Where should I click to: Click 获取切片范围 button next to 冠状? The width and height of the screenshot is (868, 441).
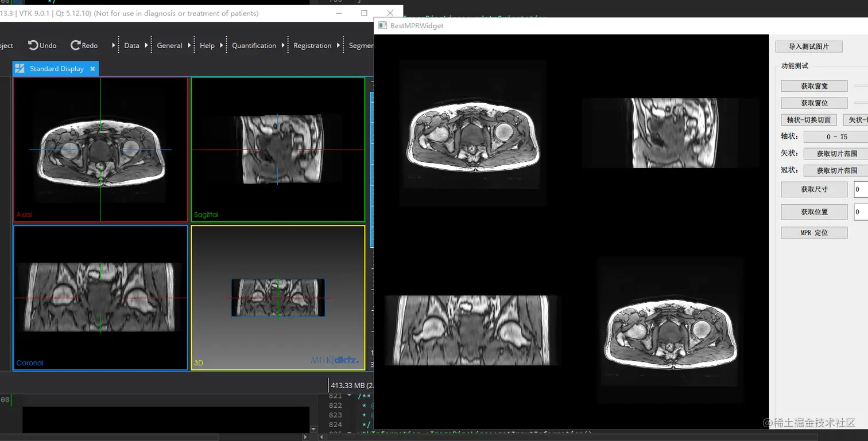[x=836, y=170]
